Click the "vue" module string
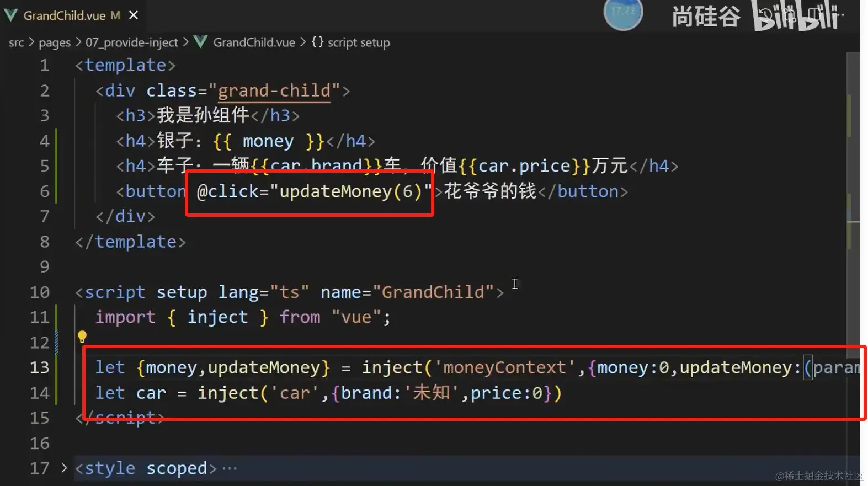This screenshot has width=868, height=486. coord(356,317)
